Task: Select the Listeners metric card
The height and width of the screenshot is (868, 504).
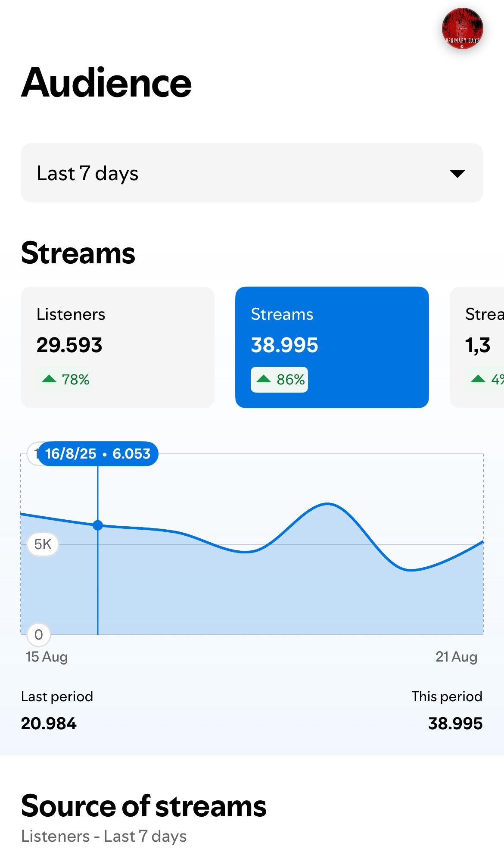Action: (117, 347)
